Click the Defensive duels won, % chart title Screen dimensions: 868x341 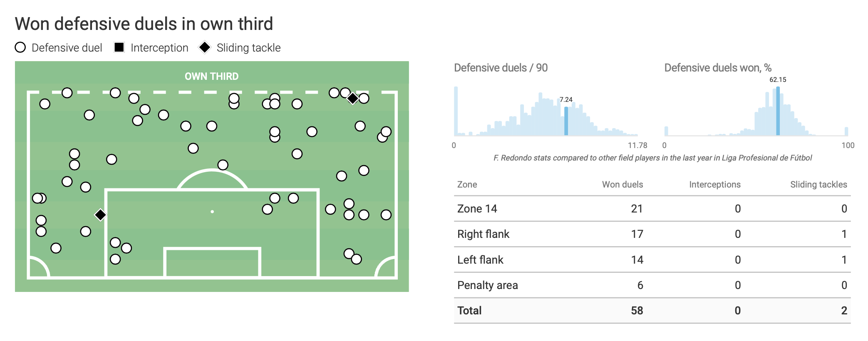718,68
